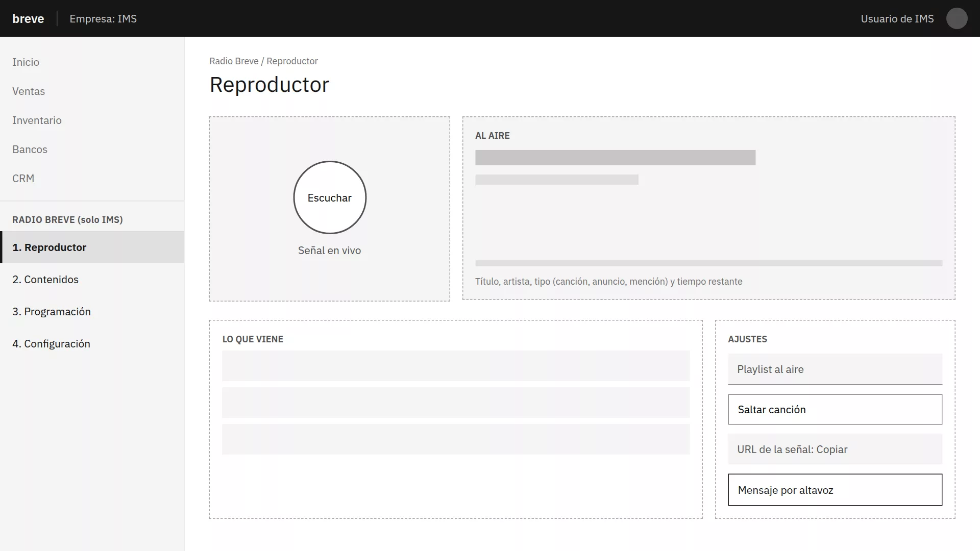The image size is (980, 551).
Task: Click the Escuchar round play button
Action: click(x=330, y=197)
